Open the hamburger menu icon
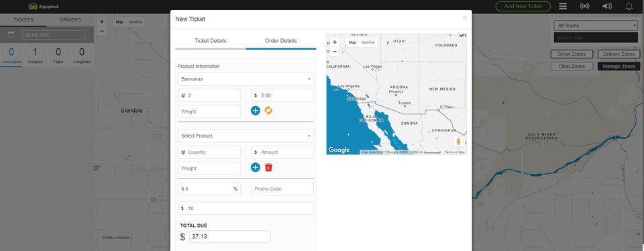Screen dimensions: 644x251 [x=563, y=6]
